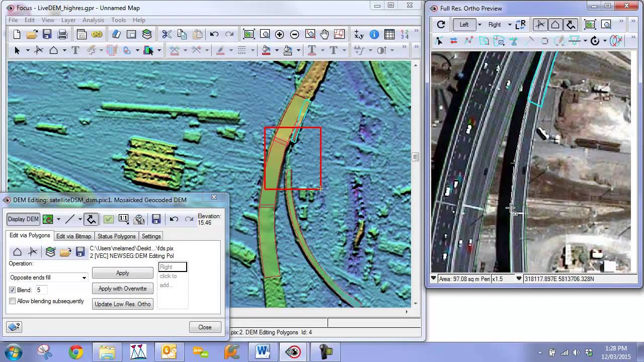Click the Cut scissors icon in Focus toolbar
The height and width of the screenshot is (362, 644).
(167, 34)
